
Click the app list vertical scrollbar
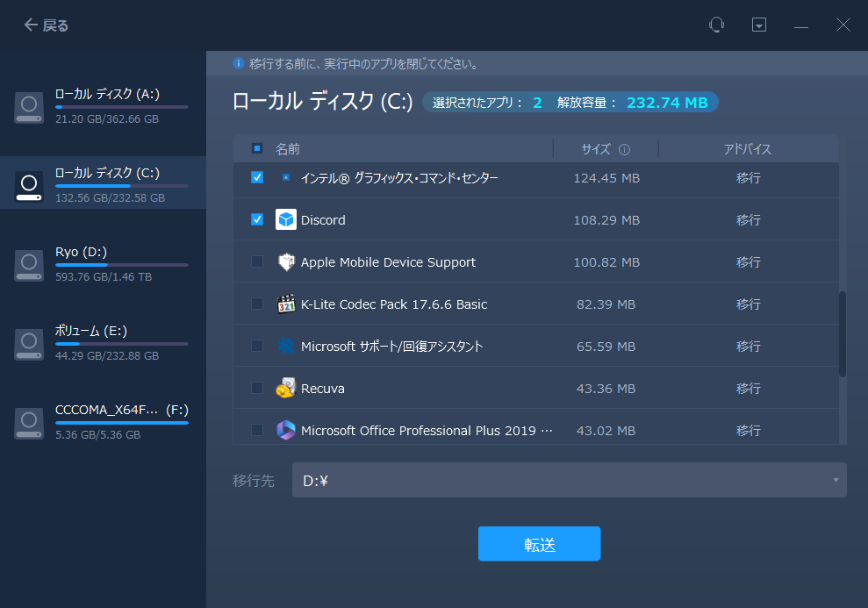[x=843, y=333]
